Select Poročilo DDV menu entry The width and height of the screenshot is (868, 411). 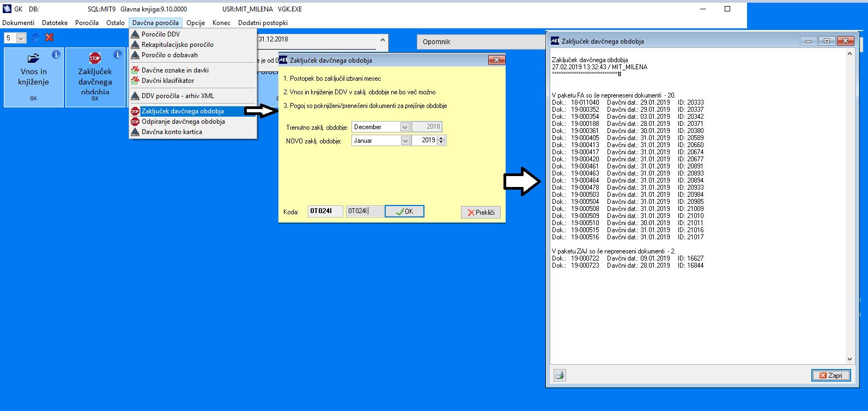[x=193, y=34]
